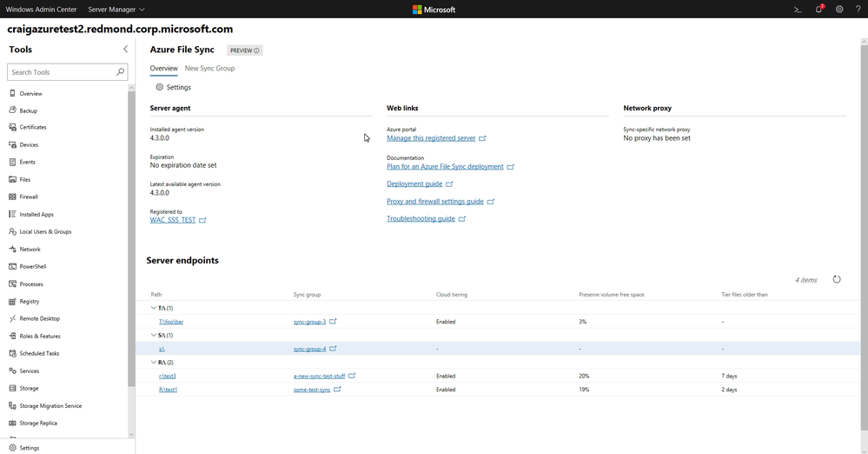Sort by Tier files older than column
The image size is (868, 454).
745,295
